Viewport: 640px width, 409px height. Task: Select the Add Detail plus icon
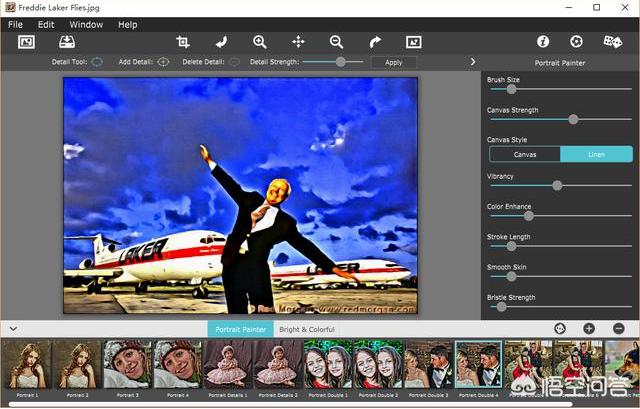coord(163,62)
